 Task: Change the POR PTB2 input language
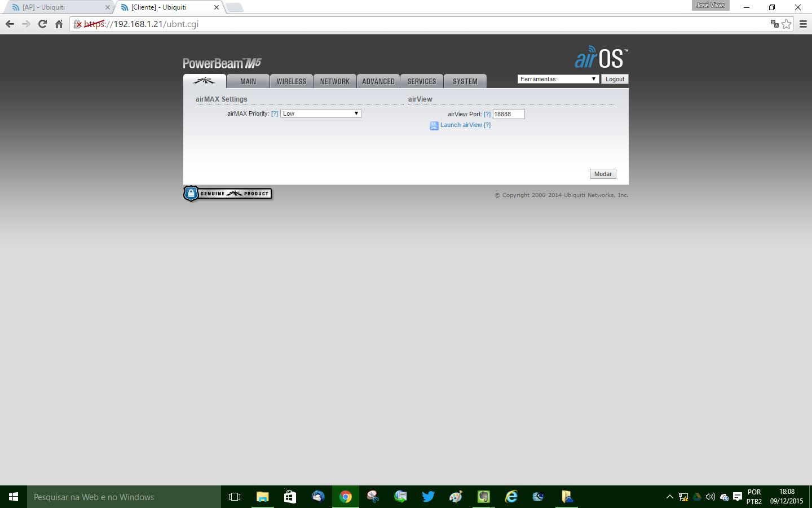point(754,497)
